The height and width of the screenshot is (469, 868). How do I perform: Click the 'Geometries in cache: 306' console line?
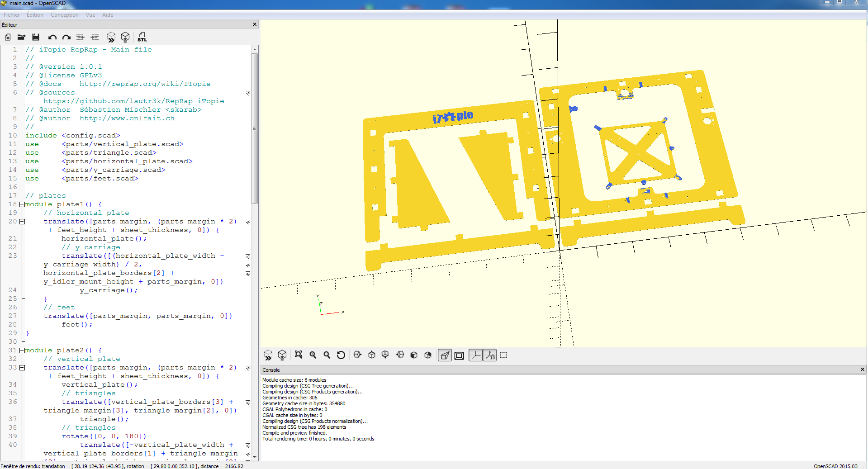click(290, 398)
